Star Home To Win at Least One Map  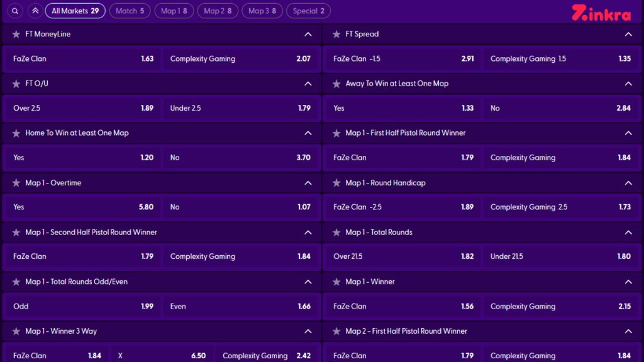[16, 133]
